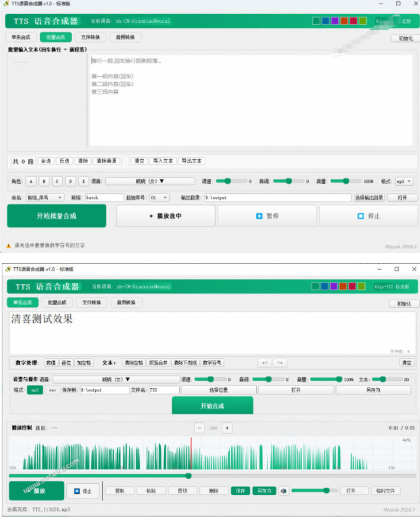420x518 pixels.
Task: Switch to the 文件转换 tab in upper window
Action: tap(91, 37)
